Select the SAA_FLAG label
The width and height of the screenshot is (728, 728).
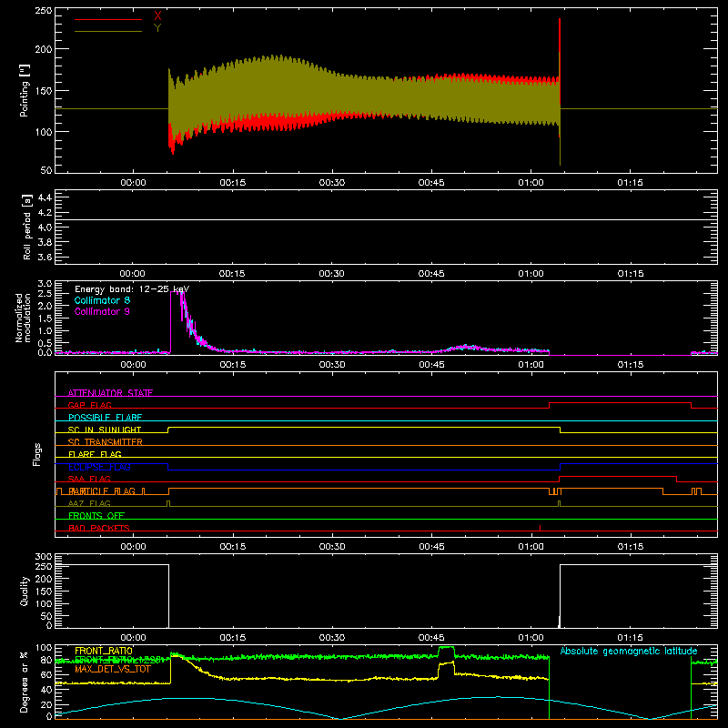(x=89, y=479)
